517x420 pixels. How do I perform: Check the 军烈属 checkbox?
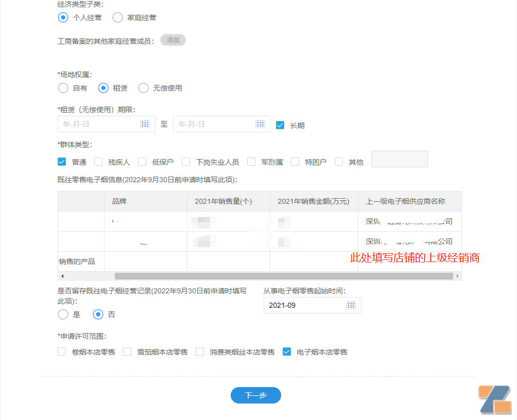tap(251, 161)
